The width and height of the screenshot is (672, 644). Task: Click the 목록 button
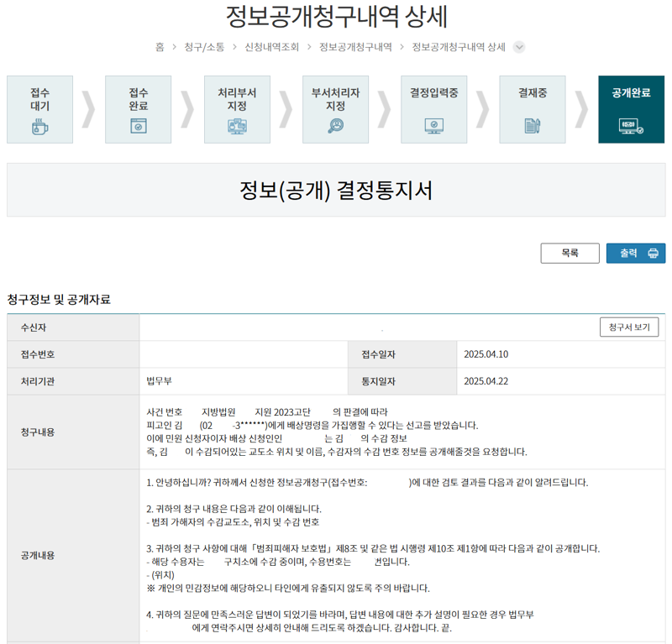point(570,254)
